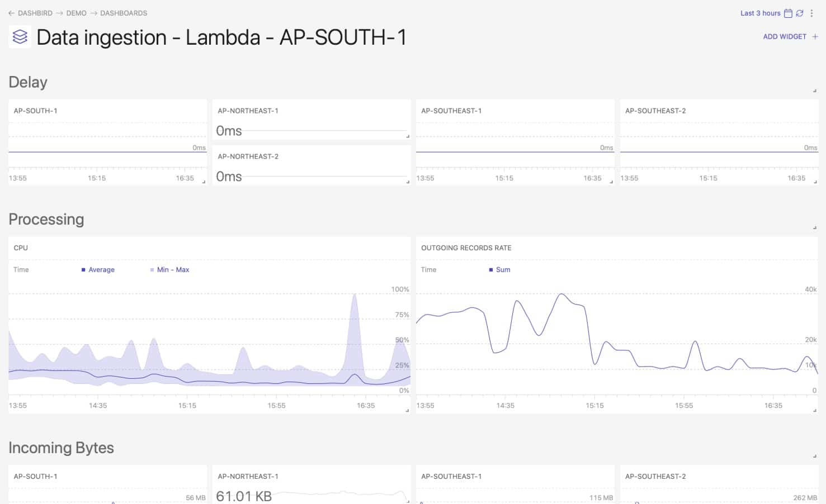826x504 pixels.
Task: Click the 56 MB label in AP-SOUTH-1 bytes widget
Action: tap(196, 497)
